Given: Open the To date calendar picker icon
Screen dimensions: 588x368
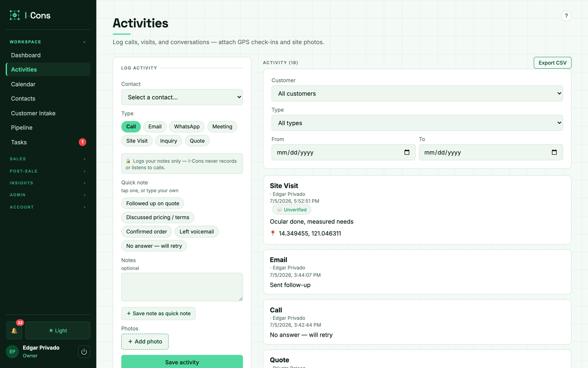Looking at the screenshot, I should pos(554,152).
